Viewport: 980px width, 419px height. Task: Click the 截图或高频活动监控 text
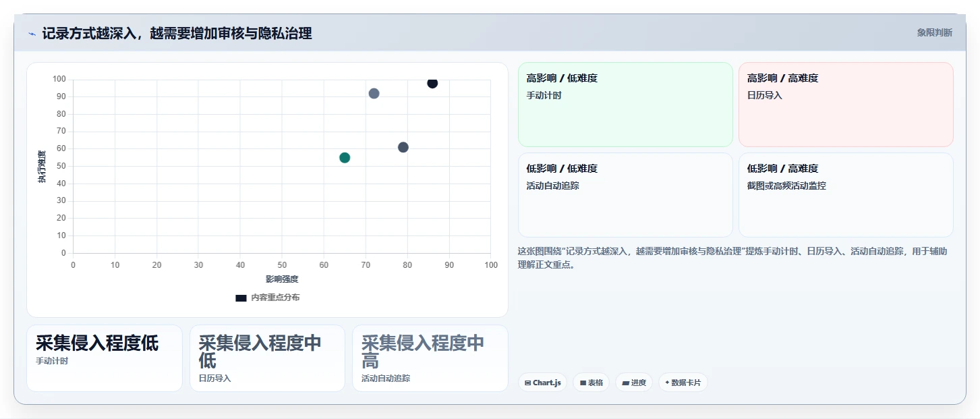tap(786, 186)
